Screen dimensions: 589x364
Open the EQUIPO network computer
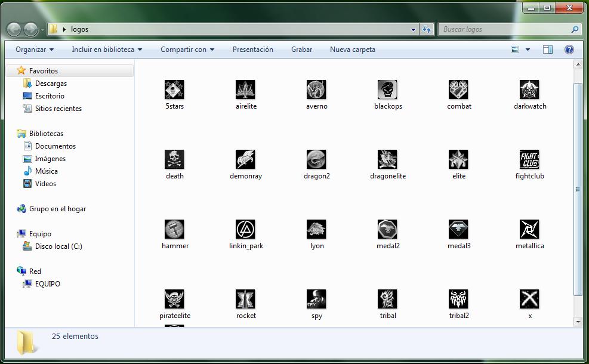tap(47, 283)
